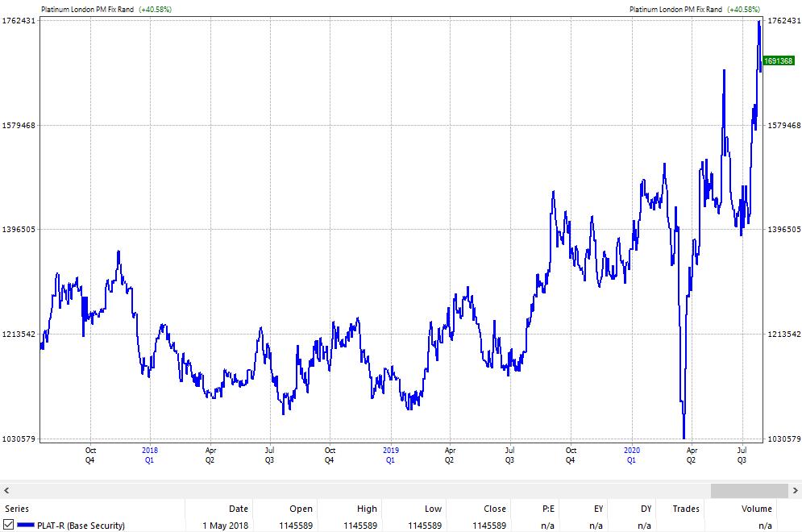The height and width of the screenshot is (532, 802).
Task: Click the green 1691368 current price tag
Action: 779,60
